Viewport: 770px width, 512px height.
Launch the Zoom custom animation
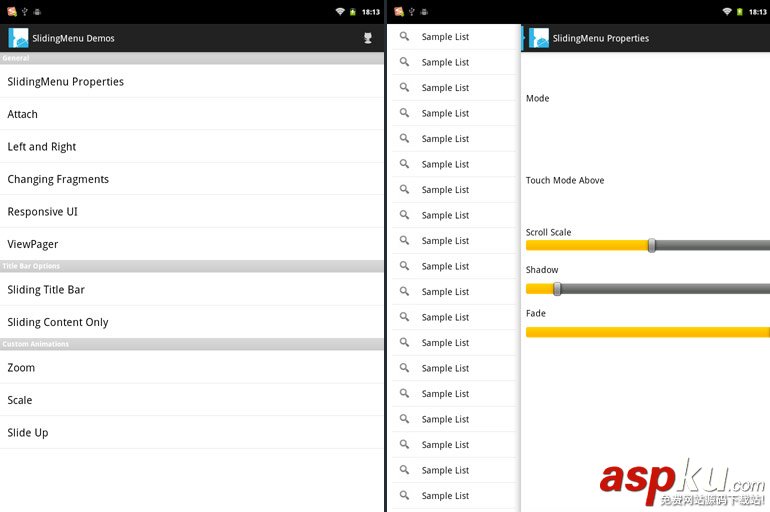coord(21,367)
